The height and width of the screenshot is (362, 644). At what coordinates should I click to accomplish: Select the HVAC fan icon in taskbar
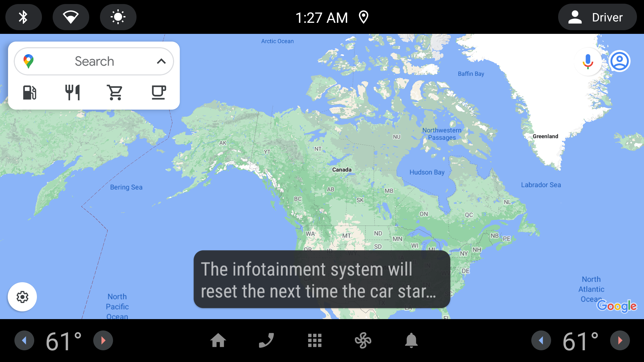pyautogui.click(x=363, y=340)
